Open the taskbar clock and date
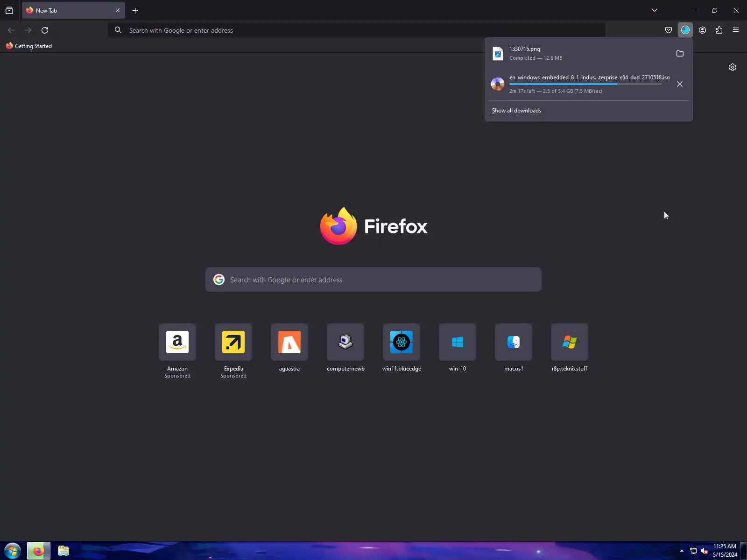Image resolution: width=747 pixels, height=560 pixels. [725, 551]
